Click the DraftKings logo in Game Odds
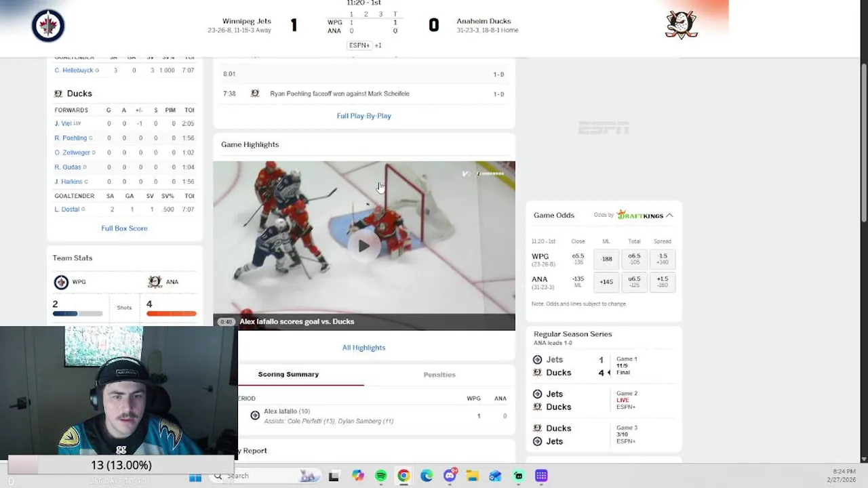 640,216
